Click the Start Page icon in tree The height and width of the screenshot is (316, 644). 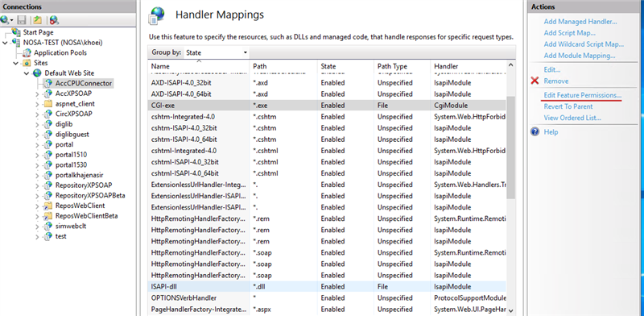pos(16,32)
